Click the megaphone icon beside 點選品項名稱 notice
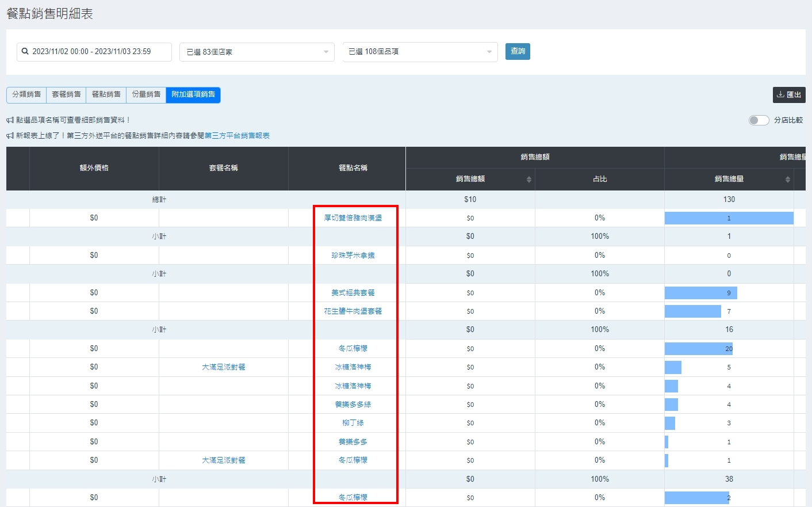812x507 pixels. tap(10, 120)
